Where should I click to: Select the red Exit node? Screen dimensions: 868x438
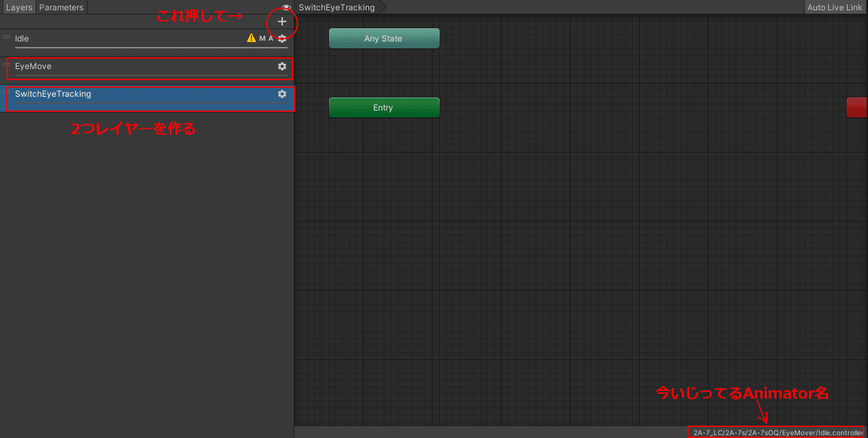click(857, 107)
